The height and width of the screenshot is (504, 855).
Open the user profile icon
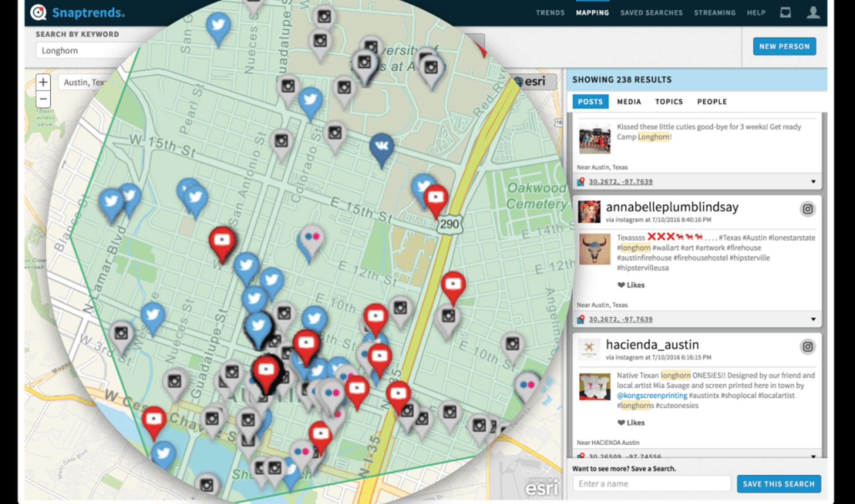click(813, 12)
